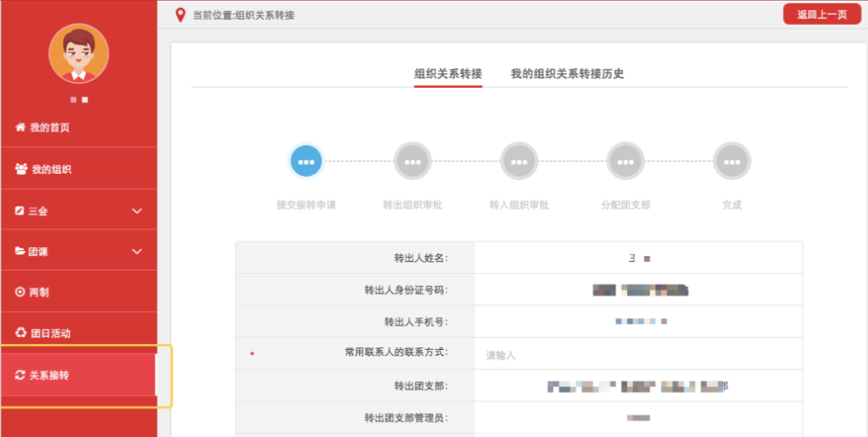Switch to the 组织关系转接 tab
868x437 pixels.
(x=448, y=74)
